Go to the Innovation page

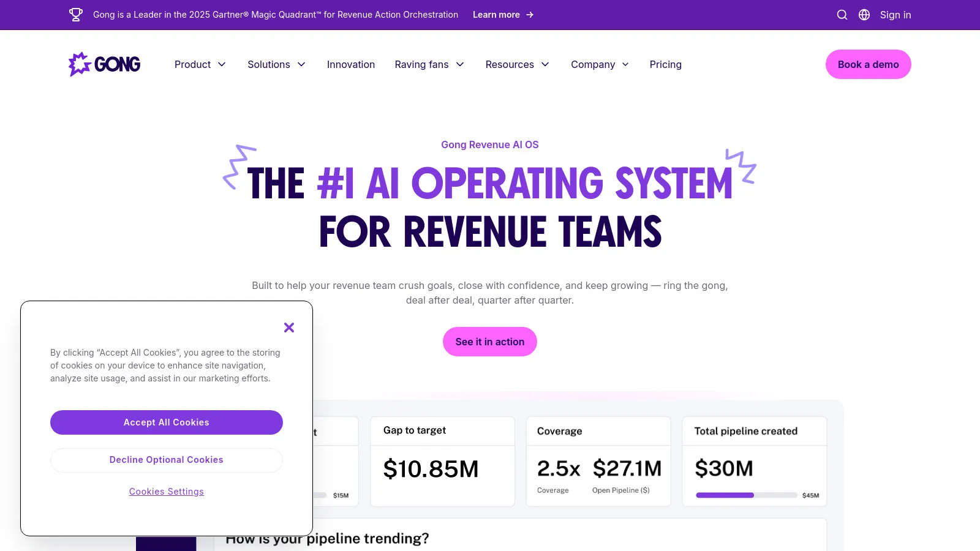click(x=351, y=64)
